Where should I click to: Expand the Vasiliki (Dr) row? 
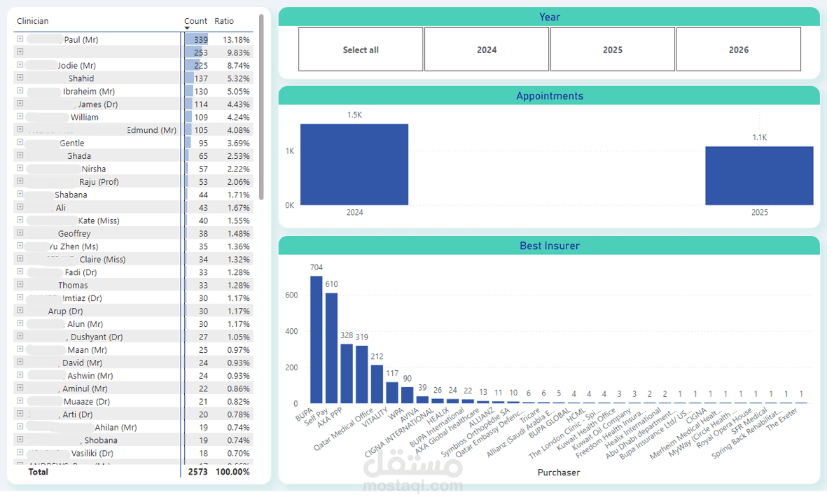coord(20,452)
